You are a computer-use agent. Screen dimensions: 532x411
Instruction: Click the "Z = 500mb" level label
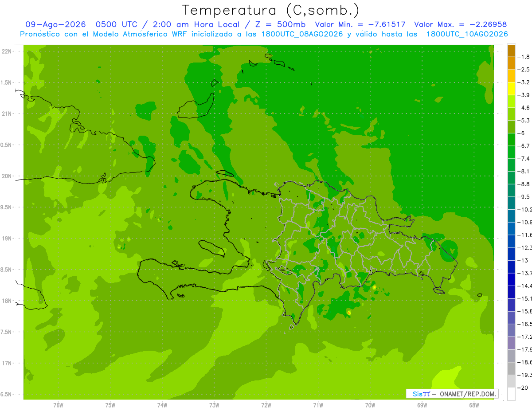point(281,24)
